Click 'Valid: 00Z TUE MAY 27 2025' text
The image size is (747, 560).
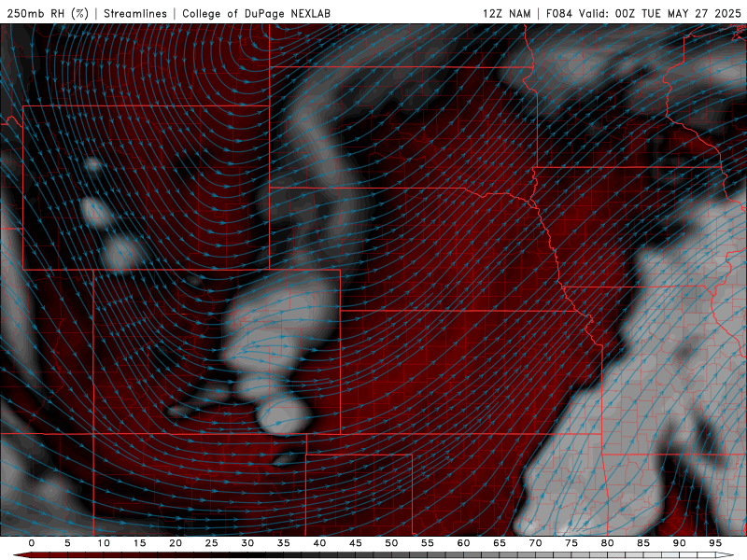[x=660, y=13]
